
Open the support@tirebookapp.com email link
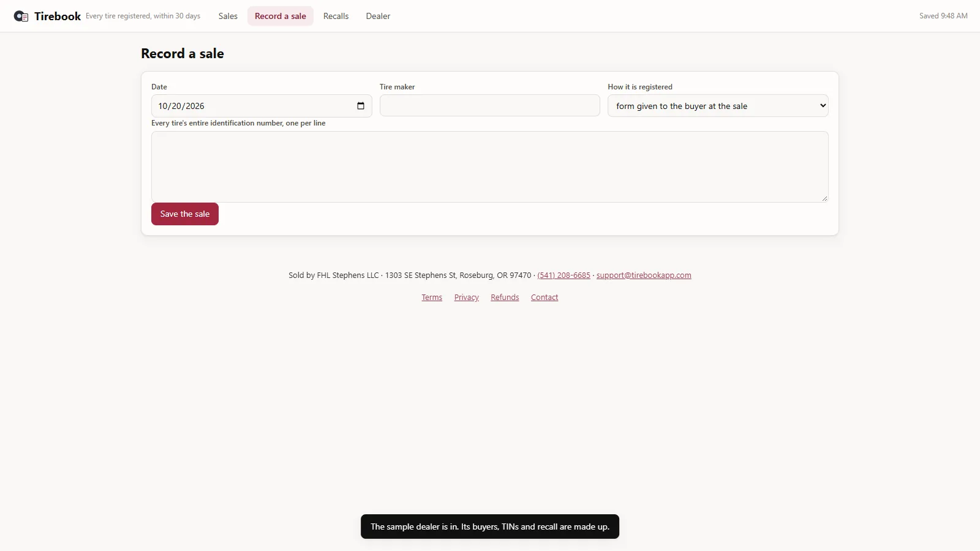[x=644, y=275]
